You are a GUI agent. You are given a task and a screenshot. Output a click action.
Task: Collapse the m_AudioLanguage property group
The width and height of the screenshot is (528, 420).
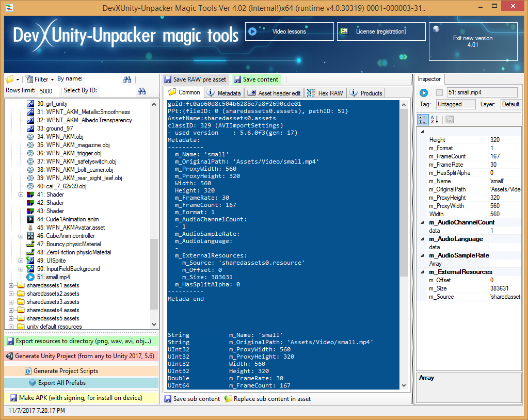pos(422,239)
